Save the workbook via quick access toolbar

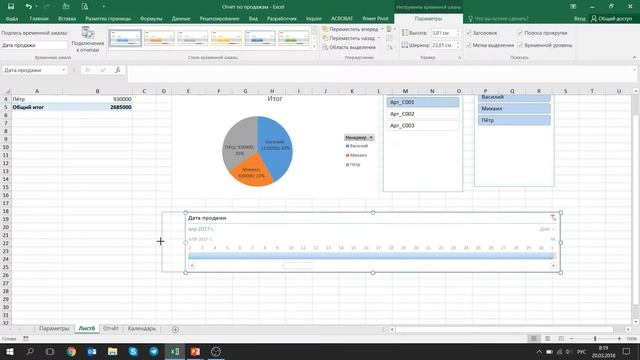[x=11, y=7]
